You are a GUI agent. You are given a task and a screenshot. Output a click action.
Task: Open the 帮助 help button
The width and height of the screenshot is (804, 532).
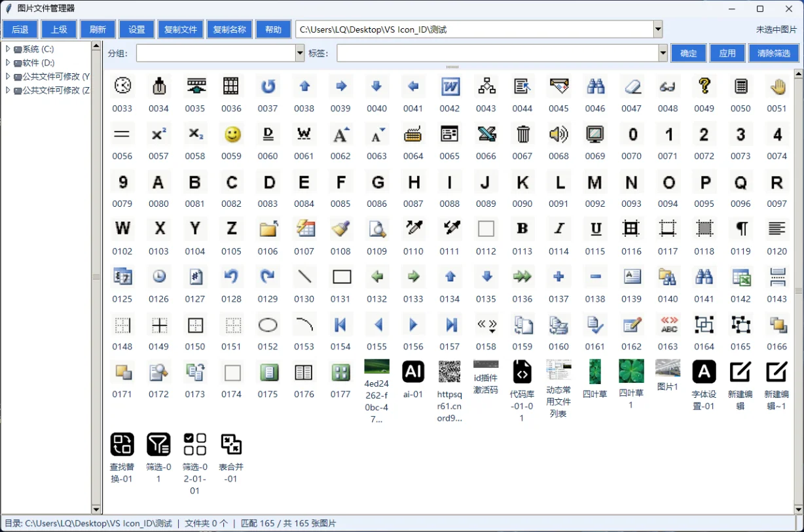(274, 29)
